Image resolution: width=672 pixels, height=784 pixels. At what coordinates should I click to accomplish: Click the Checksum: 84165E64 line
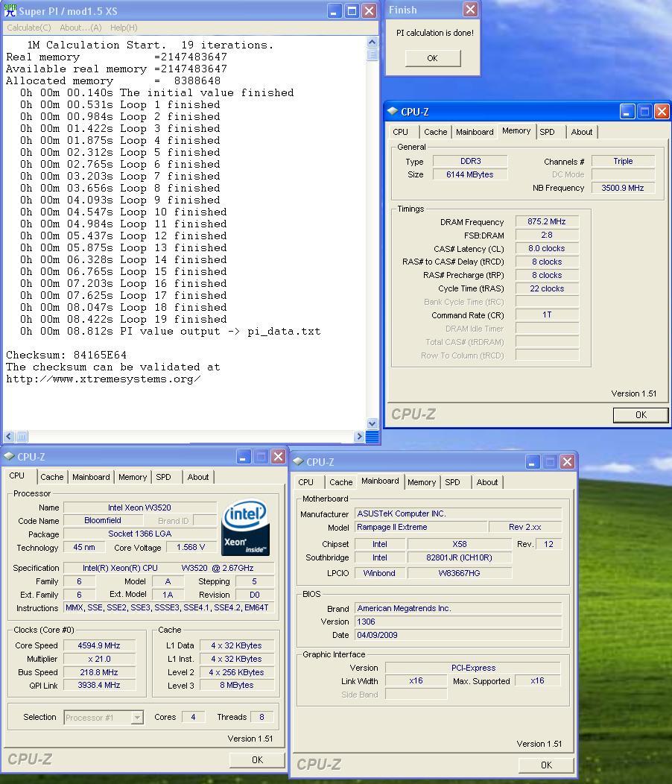pyautogui.click(x=66, y=355)
